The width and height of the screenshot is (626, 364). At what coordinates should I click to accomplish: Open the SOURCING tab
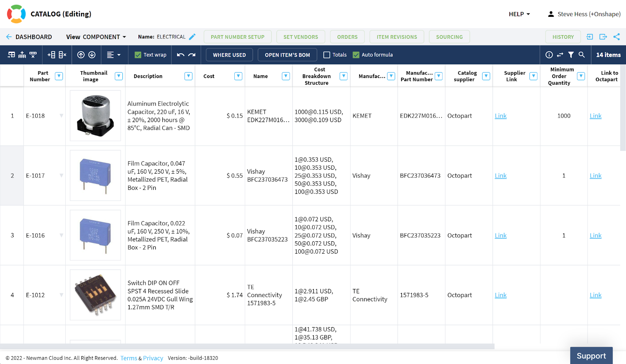pos(449,37)
